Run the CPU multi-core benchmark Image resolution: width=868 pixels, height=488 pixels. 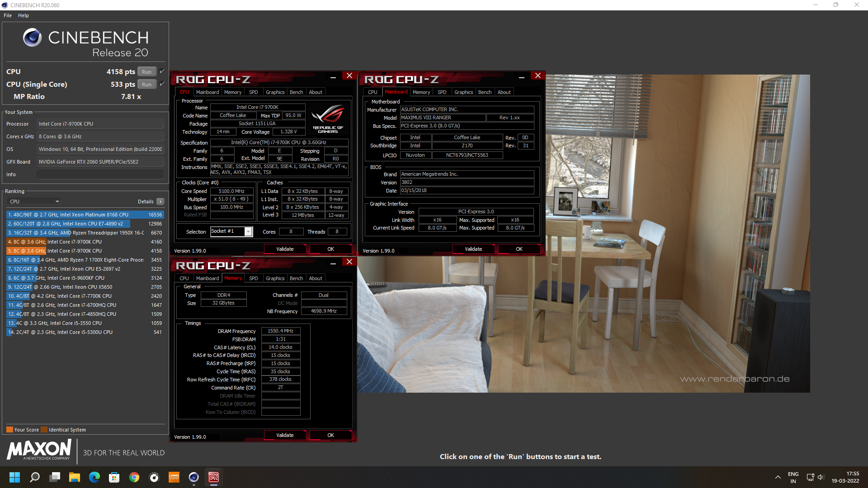pos(146,70)
